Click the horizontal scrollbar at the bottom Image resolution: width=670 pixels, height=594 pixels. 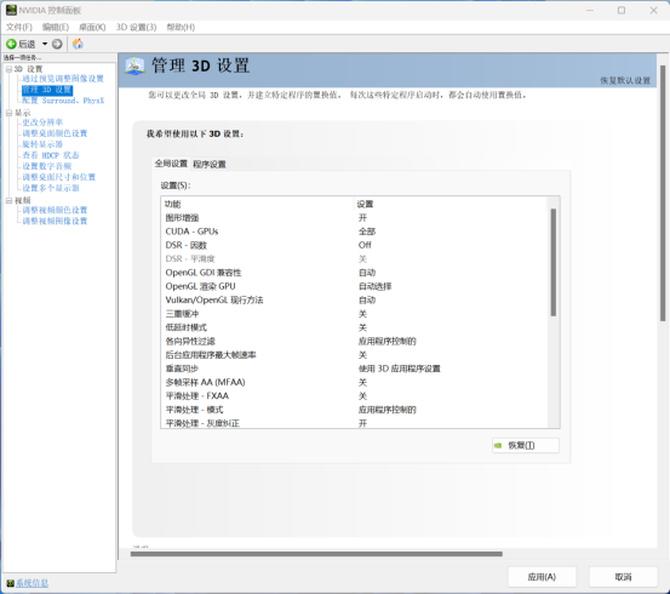point(316,554)
